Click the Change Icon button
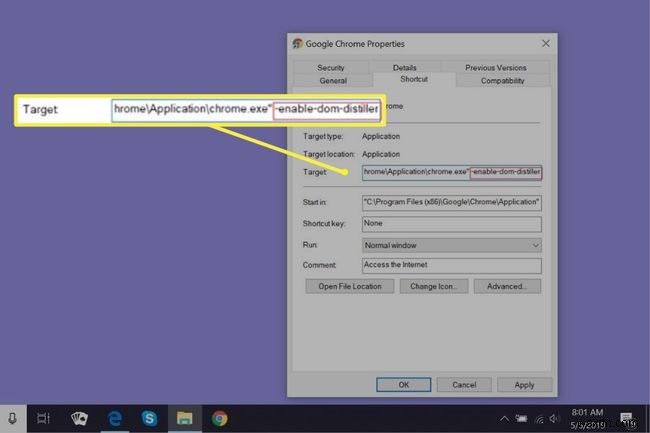The image size is (650, 433). click(434, 286)
